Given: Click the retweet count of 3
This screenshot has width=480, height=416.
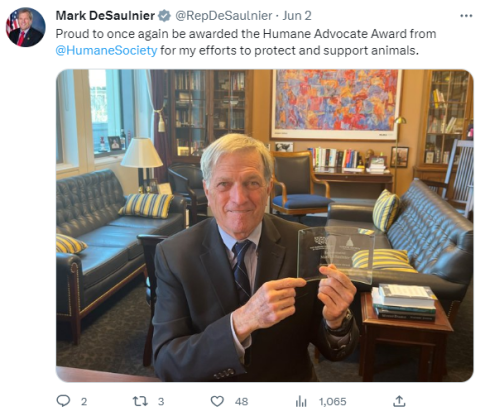Looking at the screenshot, I should [161, 401].
